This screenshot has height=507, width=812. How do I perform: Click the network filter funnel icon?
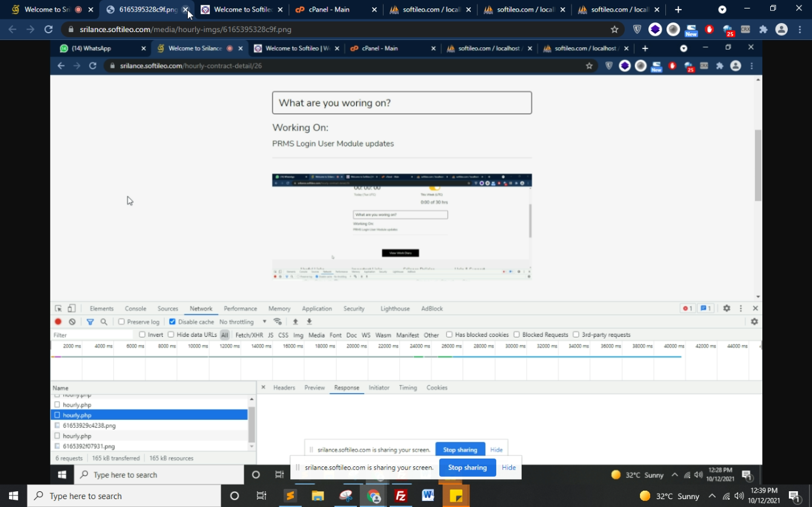pos(90,322)
